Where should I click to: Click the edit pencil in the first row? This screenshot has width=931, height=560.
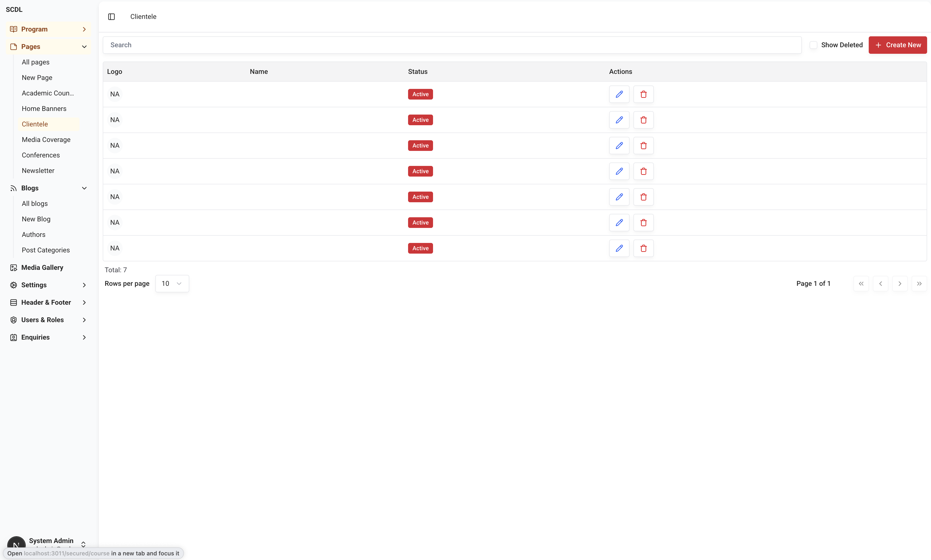(619, 94)
